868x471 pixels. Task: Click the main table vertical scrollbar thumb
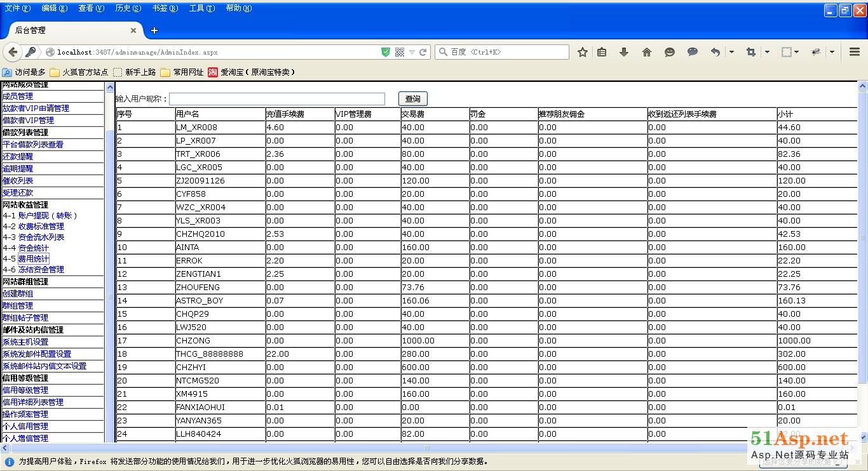point(862,236)
